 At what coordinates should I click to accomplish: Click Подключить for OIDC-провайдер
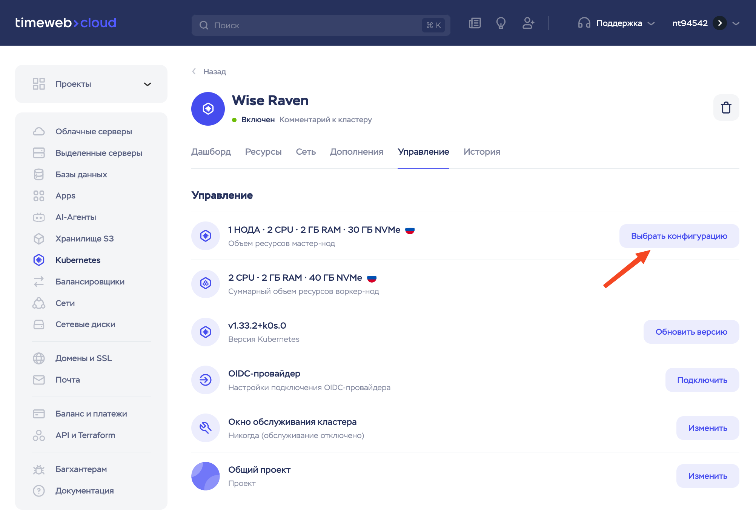click(x=702, y=380)
